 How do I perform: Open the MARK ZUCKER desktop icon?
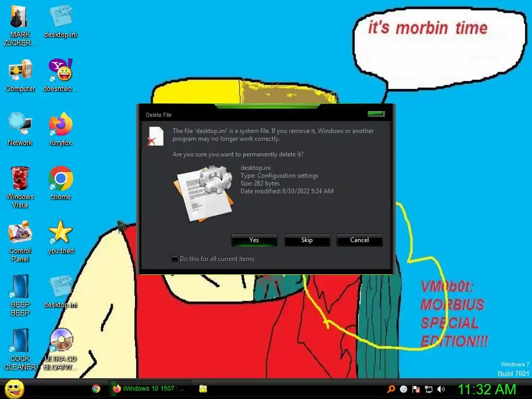20,25
